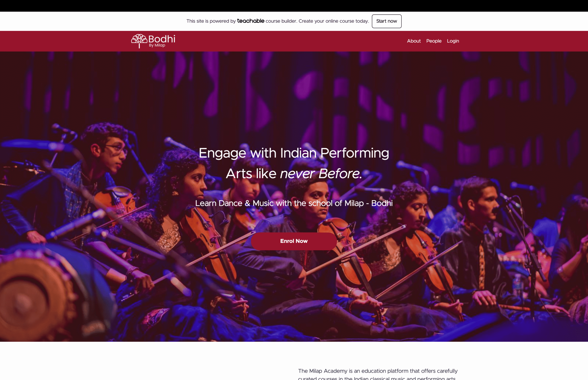Click the 'Engage with Indian Performing' line
Image resolution: width=588 pixels, height=380 pixels.
[x=294, y=153]
